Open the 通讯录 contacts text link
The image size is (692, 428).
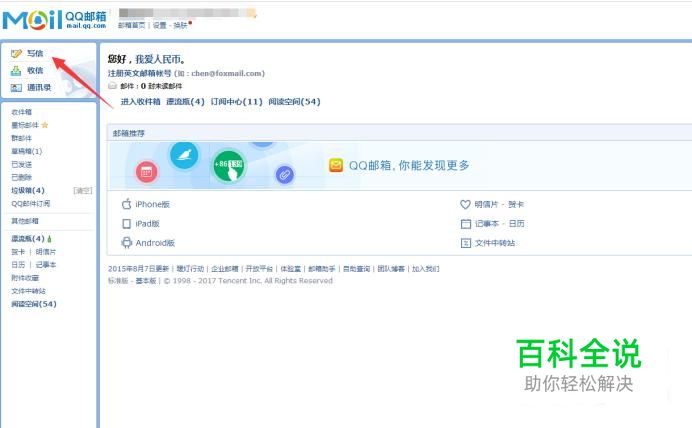click(x=39, y=87)
